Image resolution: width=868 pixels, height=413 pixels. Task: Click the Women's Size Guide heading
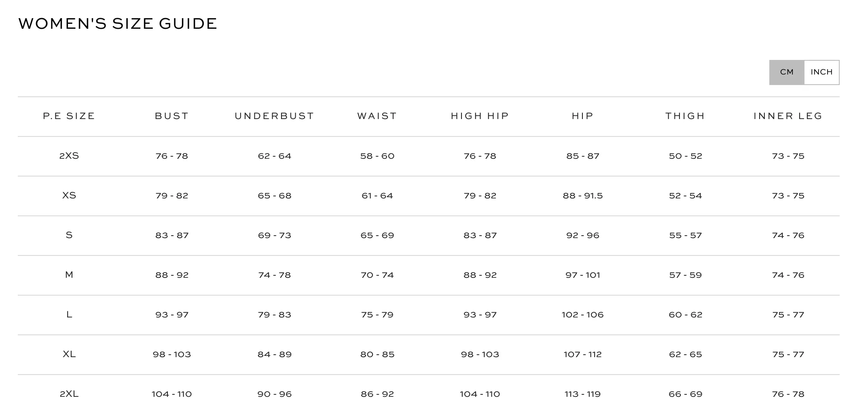click(118, 23)
